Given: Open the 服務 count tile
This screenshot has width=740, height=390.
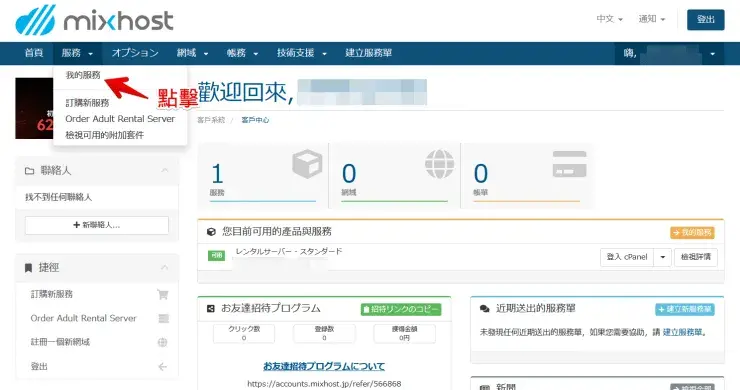Looking at the screenshot, I should point(263,176).
